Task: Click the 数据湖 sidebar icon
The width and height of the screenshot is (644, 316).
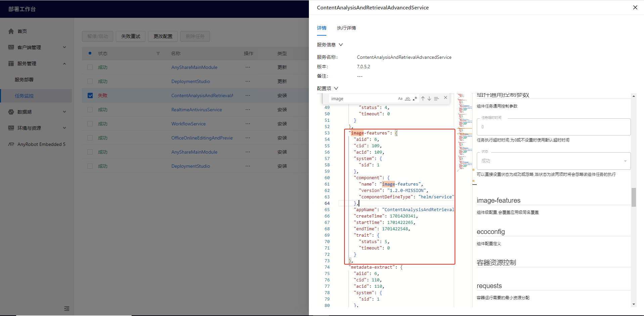Action: click(11, 112)
